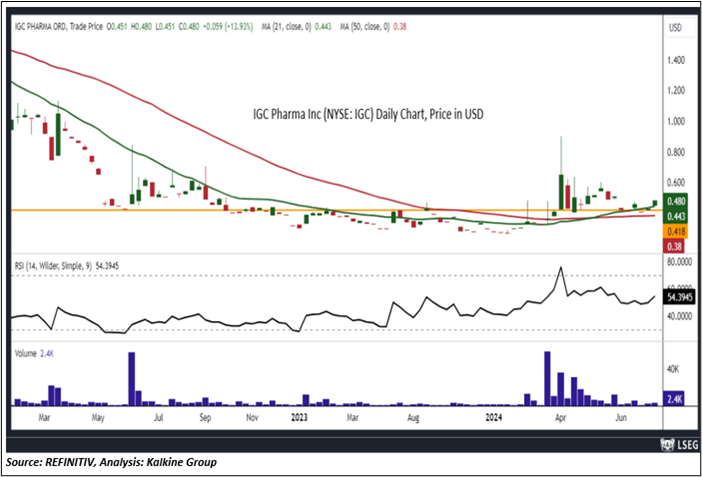Click the 0.800 price axis label
Image resolution: width=702 pixels, height=477 pixels.
coord(676,152)
